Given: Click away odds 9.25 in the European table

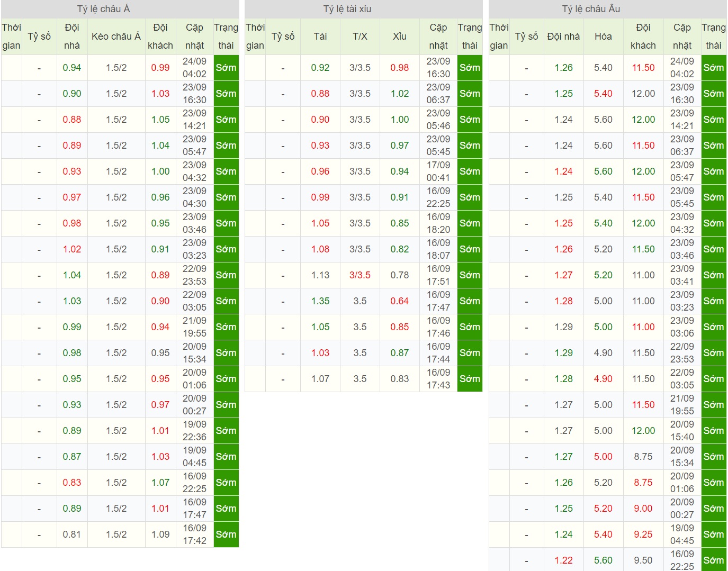Looking at the screenshot, I should click(643, 534).
